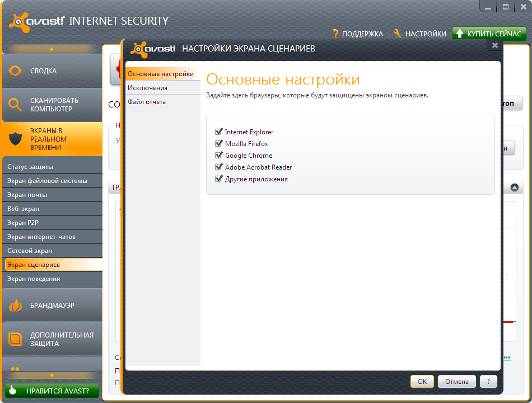Click the Google Chrome label text
This screenshot has width=532, height=403.
(249, 156)
